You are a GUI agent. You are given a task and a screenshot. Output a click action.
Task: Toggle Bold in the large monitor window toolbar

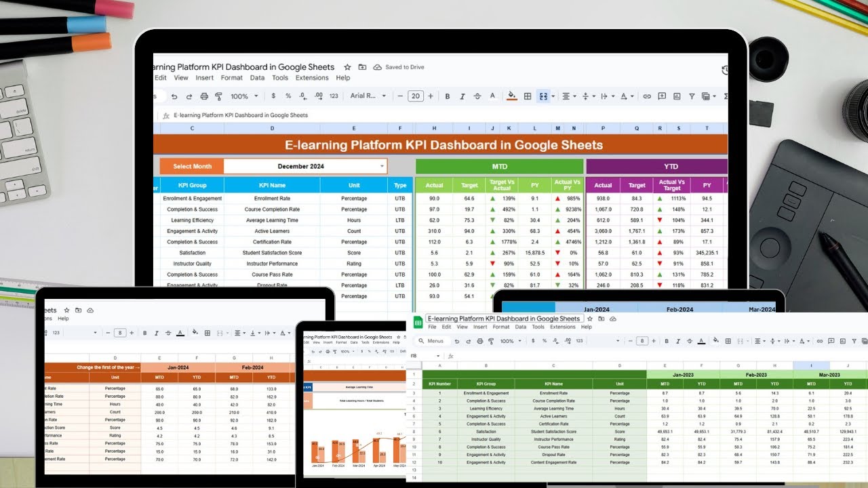(x=449, y=96)
